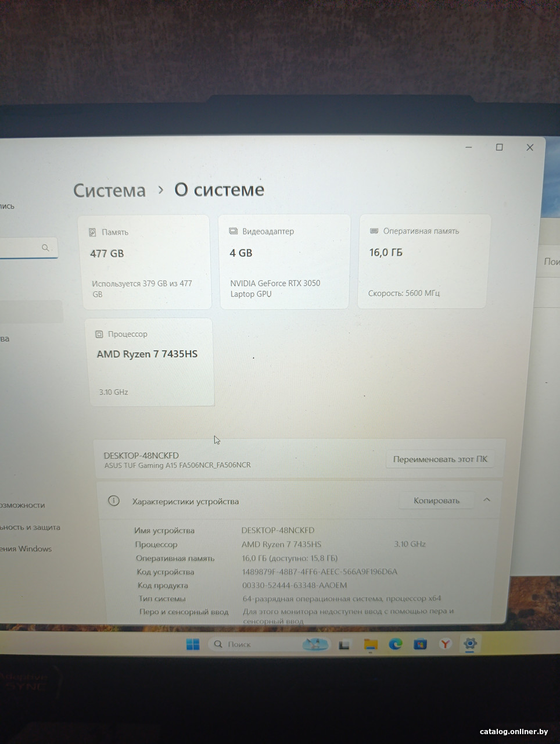Viewport: 560px width, 744px height.
Task: Click the display icon on Видеоадаптер card
Action: tap(234, 231)
